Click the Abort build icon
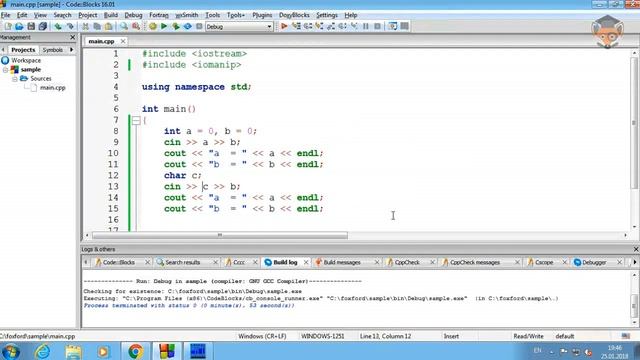The width and height of the screenshot is (640, 360). pos(199,27)
